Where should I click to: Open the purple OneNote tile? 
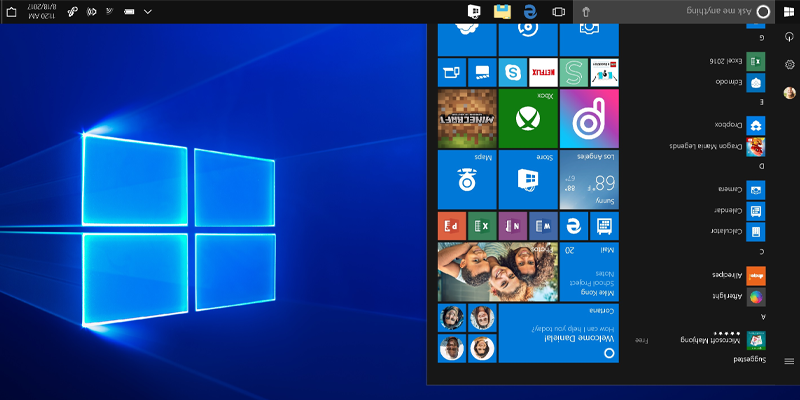coord(513,226)
